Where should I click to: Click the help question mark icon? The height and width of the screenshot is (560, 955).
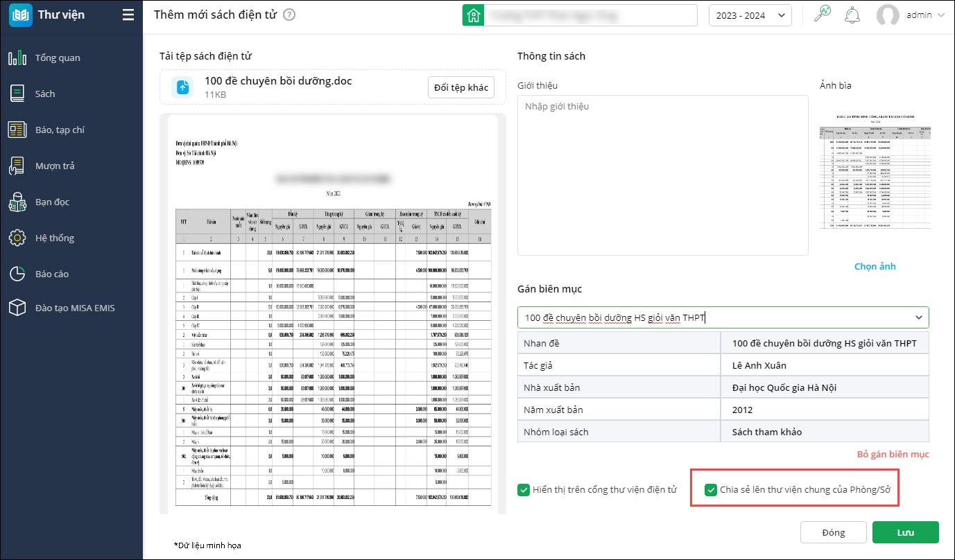coord(289,15)
